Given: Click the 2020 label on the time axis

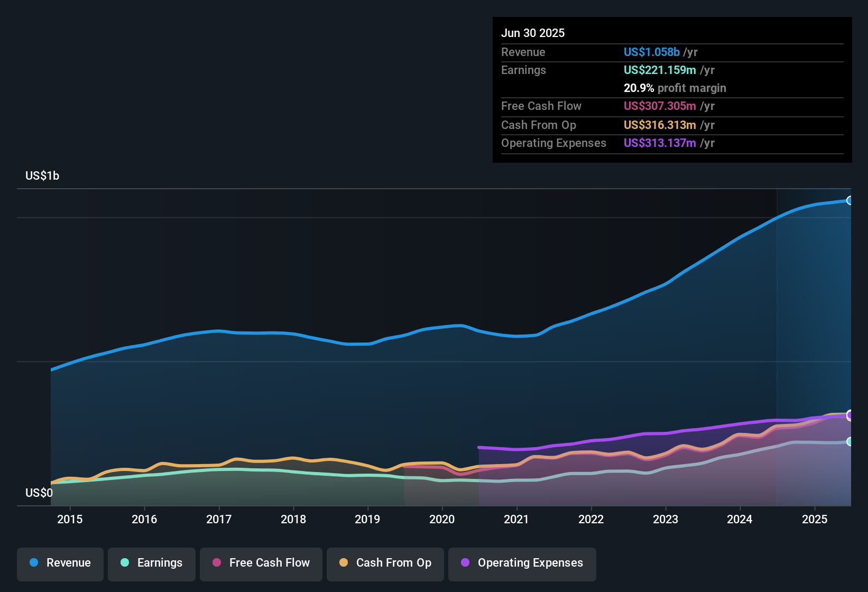Looking at the screenshot, I should 442,520.
